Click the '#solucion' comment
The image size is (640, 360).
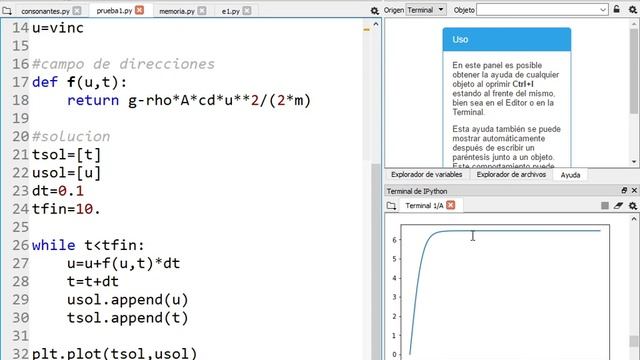pyautogui.click(x=71, y=136)
